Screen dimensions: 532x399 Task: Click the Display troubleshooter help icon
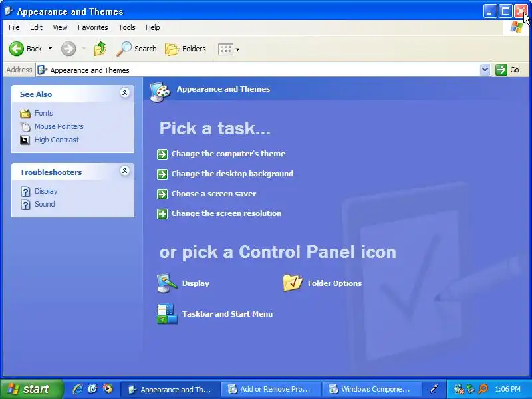tap(25, 192)
